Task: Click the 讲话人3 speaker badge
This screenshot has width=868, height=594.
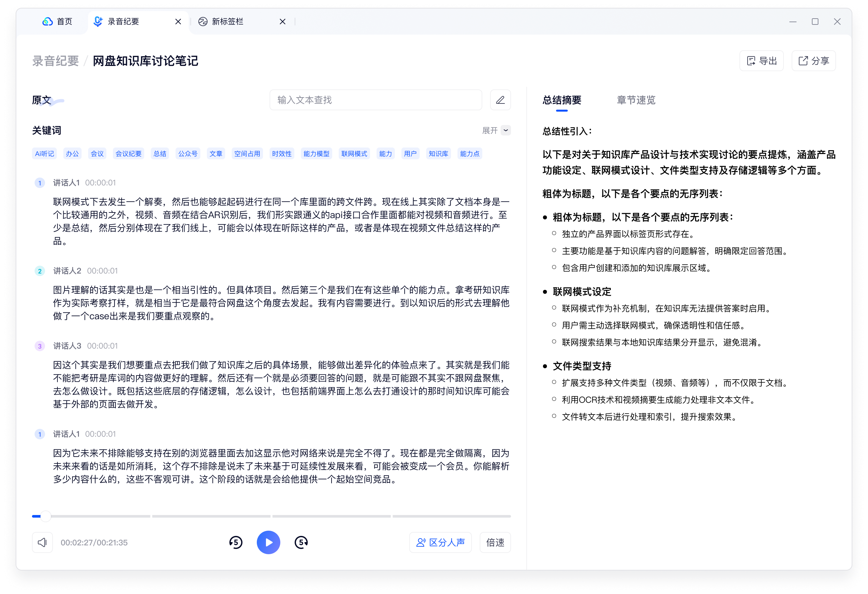Action: click(39, 346)
